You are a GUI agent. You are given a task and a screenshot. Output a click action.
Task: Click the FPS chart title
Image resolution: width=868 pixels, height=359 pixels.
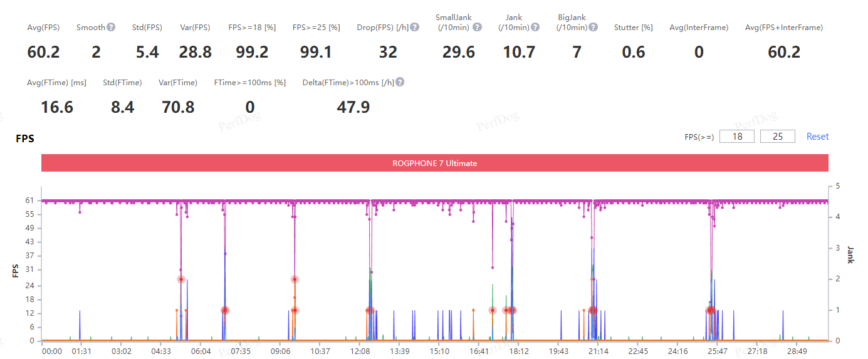(x=25, y=139)
